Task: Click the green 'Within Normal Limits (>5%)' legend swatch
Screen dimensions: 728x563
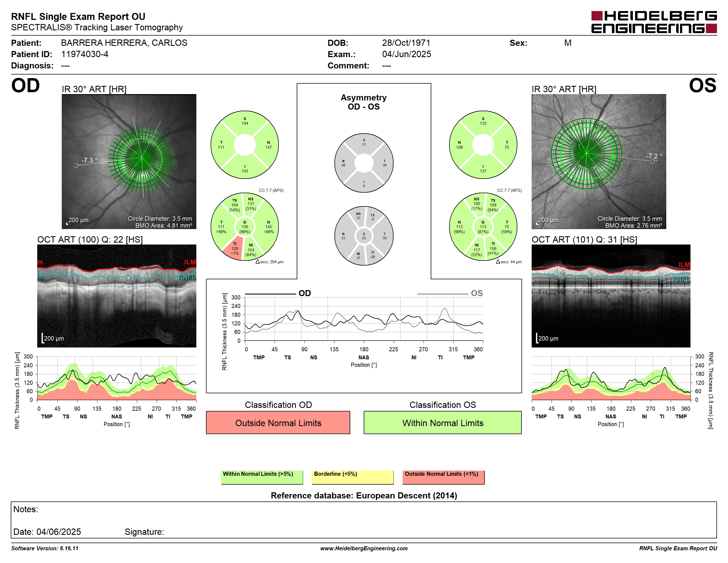Action: click(x=262, y=477)
